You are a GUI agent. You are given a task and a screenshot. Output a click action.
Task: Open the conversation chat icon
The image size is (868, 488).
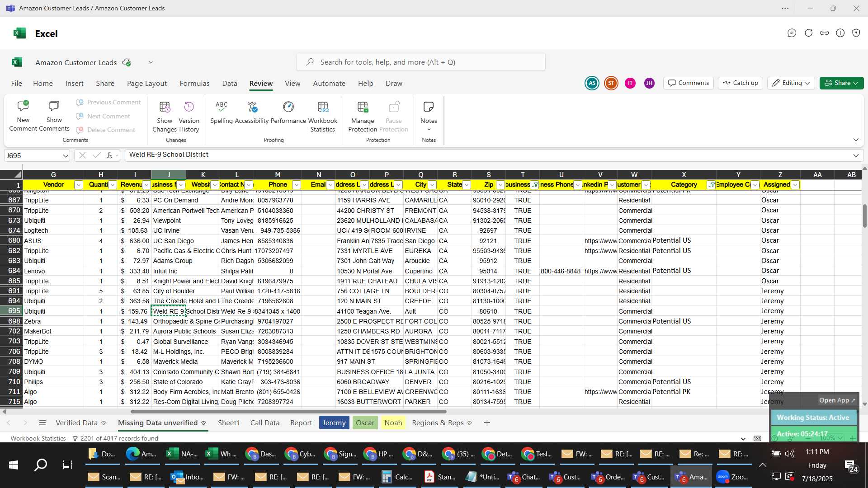792,33
